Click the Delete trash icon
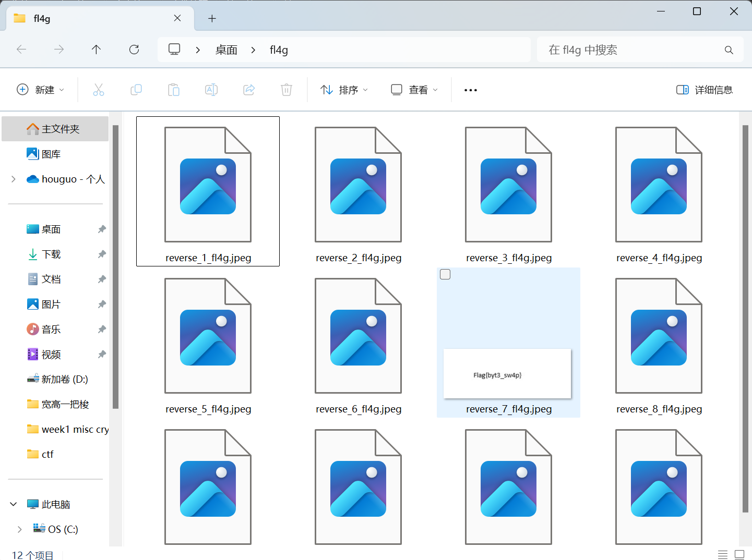Screen dimensions: 752x560 coord(287,90)
